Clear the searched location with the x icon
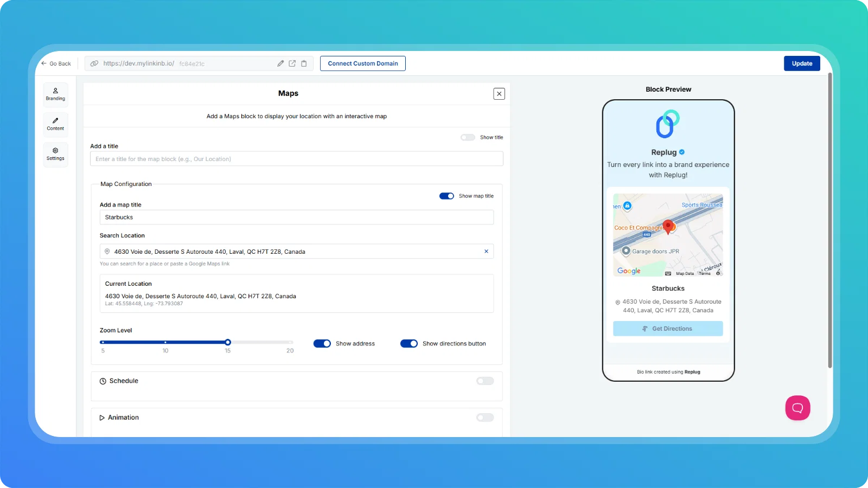The height and width of the screenshot is (488, 868). pyautogui.click(x=486, y=252)
